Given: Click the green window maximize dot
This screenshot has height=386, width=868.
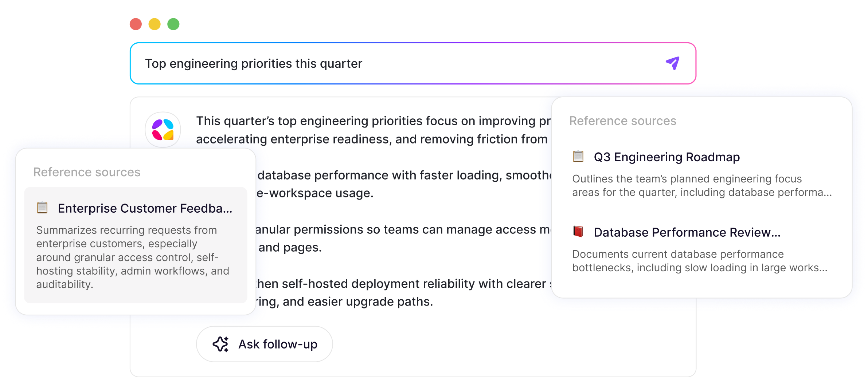Looking at the screenshot, I should click(173, 24).
